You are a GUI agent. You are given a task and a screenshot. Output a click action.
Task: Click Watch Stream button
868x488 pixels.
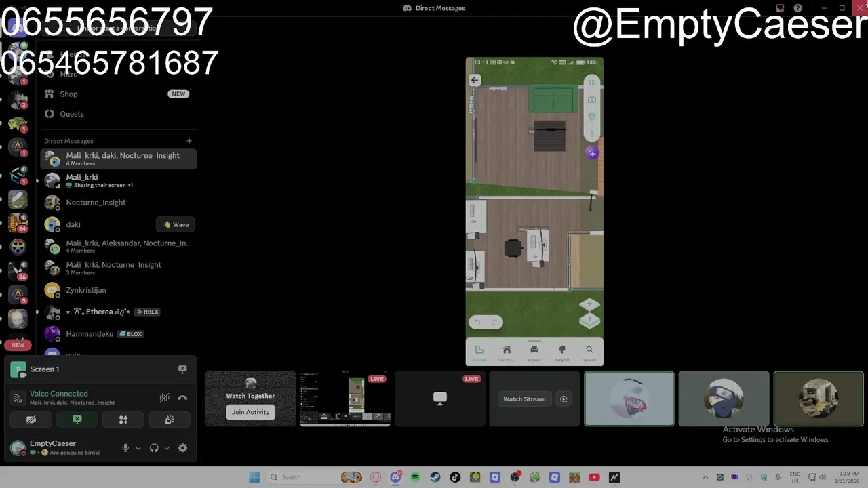point(524,399)
